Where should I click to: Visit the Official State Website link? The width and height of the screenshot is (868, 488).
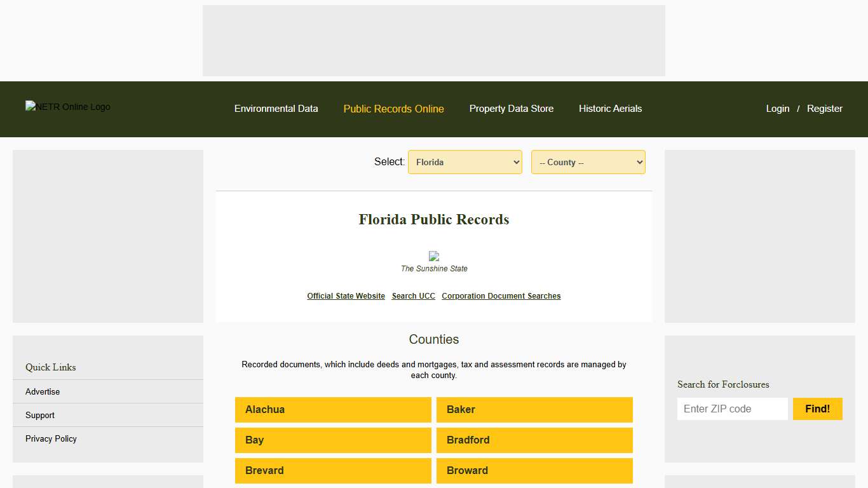pos(346,295)
